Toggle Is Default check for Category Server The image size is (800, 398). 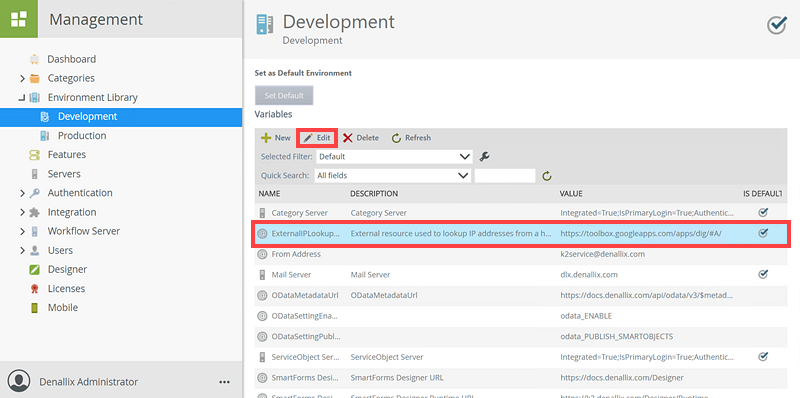pyautogui.click(x=763, y=212)
